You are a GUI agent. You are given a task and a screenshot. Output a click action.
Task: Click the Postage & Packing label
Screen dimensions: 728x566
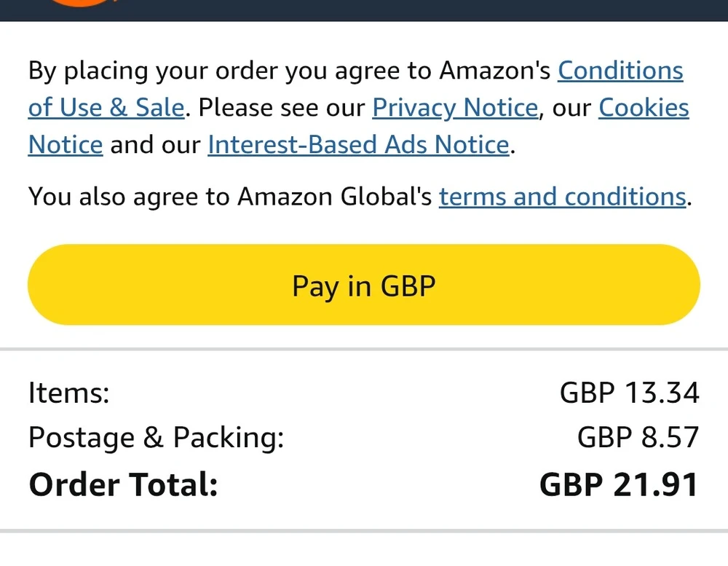point(156,438)
